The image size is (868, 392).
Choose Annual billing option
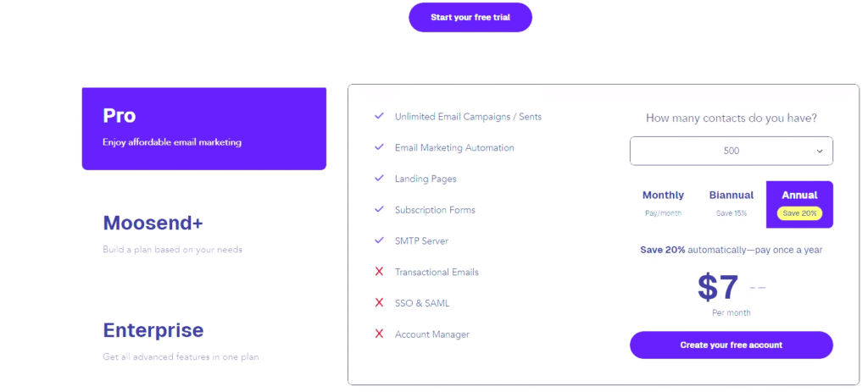click(799, 203)
